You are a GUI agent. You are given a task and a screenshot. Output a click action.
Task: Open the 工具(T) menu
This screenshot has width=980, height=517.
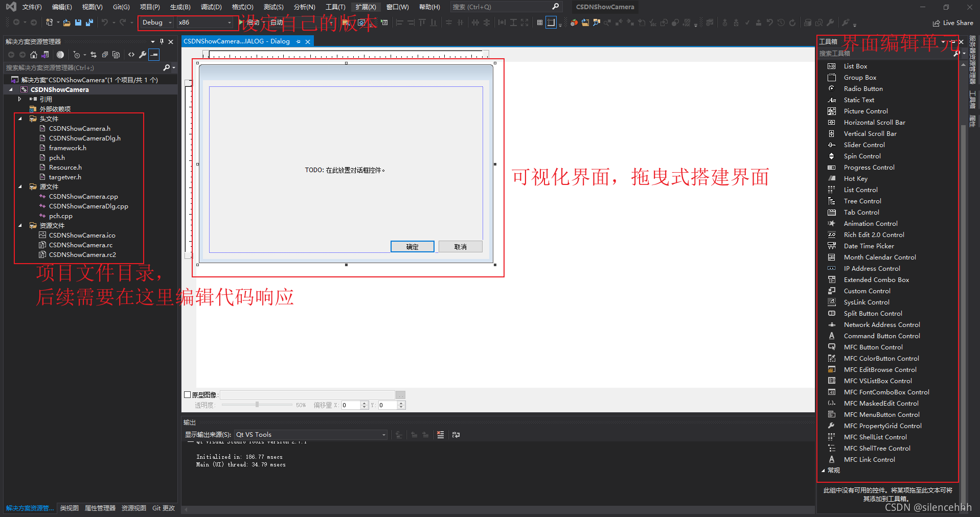pos(335,7)
